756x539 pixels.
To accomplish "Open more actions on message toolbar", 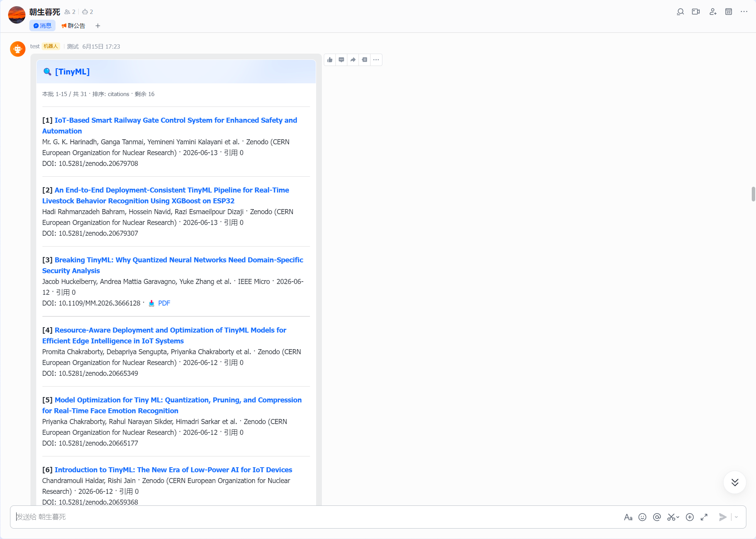I will (x=376, y=60).
